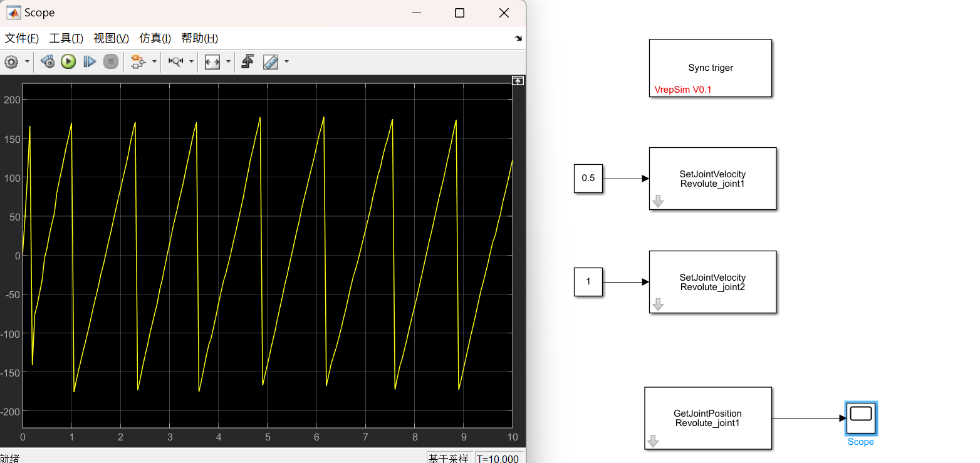Click the mask arrow on SetJointVelocity Revolute_joint2
Image resolution: width=980 pixels, height=463 pixels.
point(658,304)
